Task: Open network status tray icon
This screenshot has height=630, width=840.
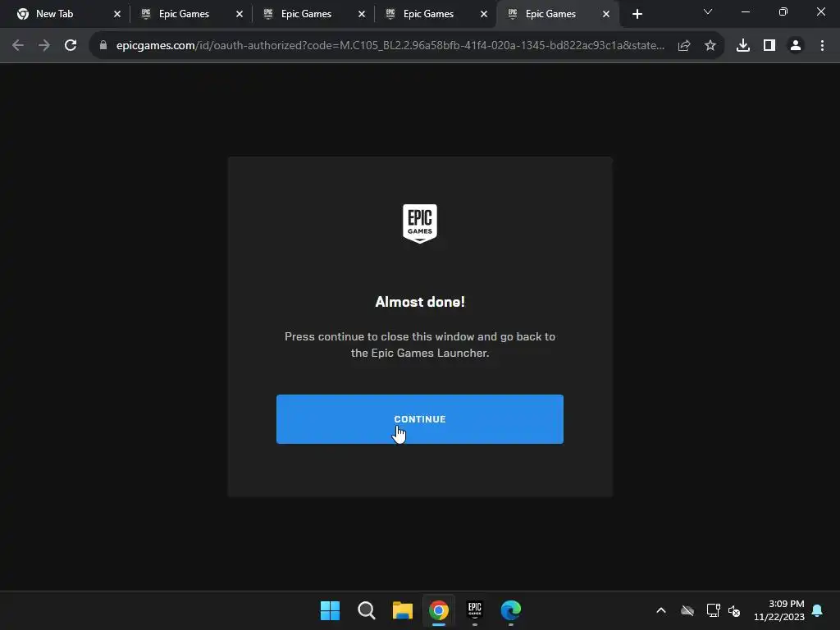Action: pyautogui.click(x=713, y=610)
